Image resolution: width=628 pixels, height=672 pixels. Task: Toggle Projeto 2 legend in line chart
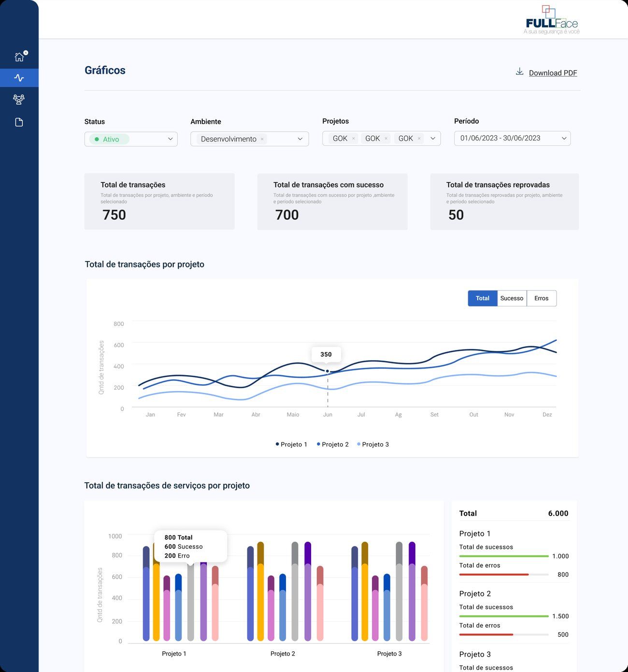pyautogui.click(x=333, y=444)
